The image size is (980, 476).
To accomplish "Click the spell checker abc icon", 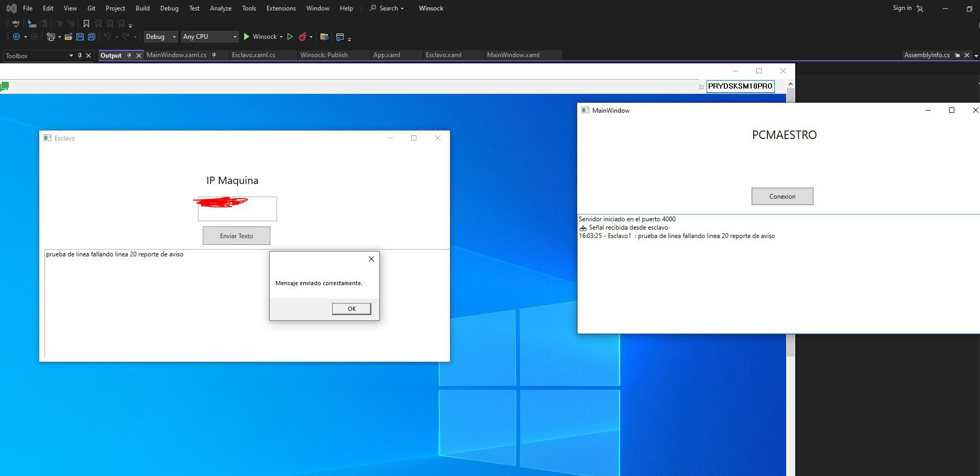I will 16,24.
